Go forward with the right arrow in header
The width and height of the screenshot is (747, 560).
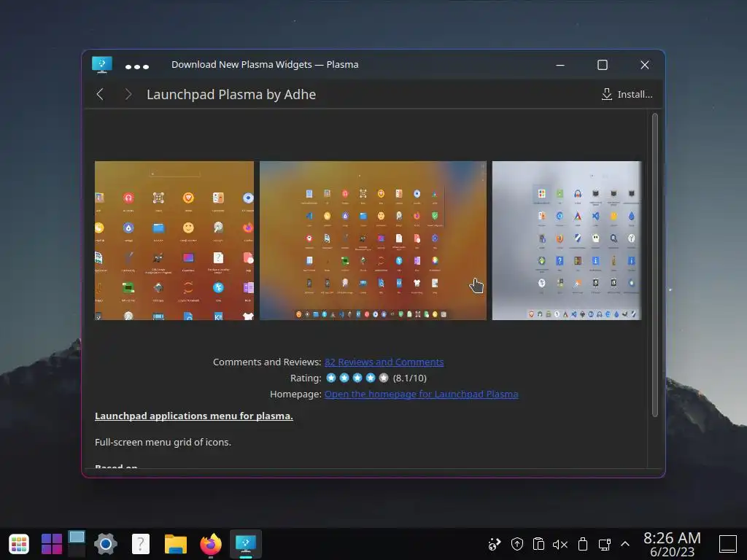128,94
